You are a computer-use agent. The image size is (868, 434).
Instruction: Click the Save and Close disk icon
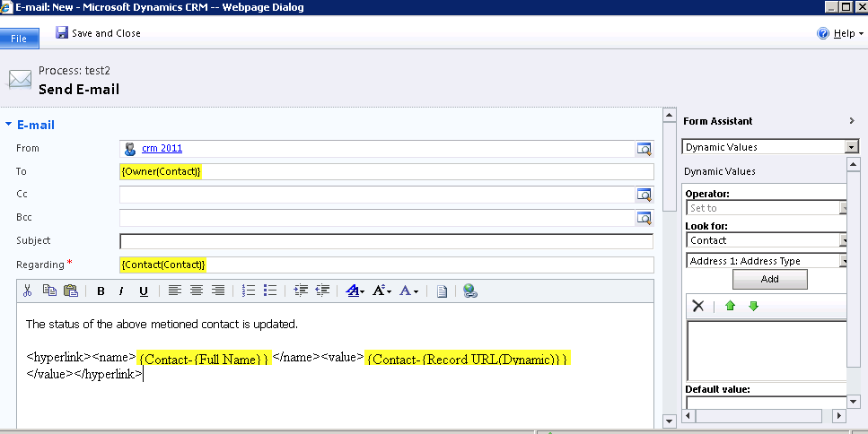coord(61,32)
